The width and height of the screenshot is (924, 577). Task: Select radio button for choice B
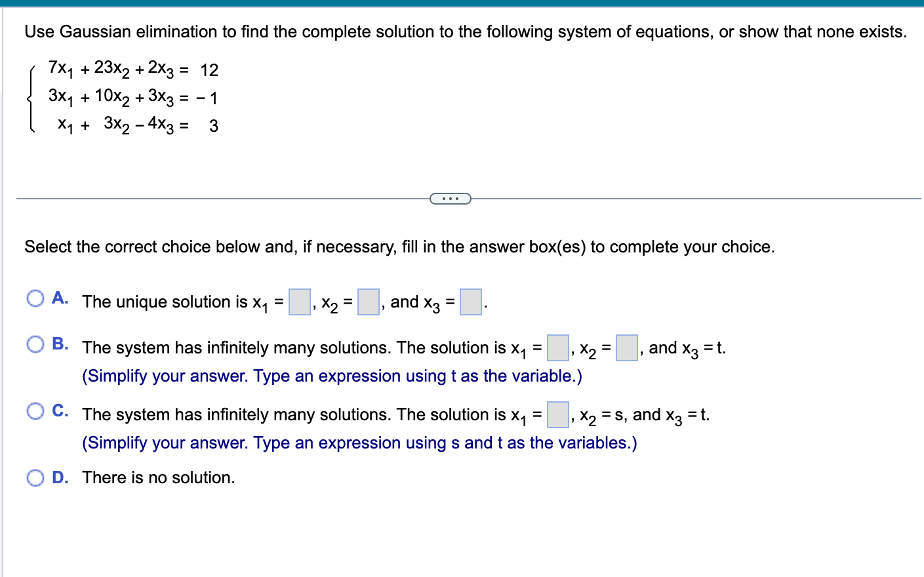pos(36,344)
